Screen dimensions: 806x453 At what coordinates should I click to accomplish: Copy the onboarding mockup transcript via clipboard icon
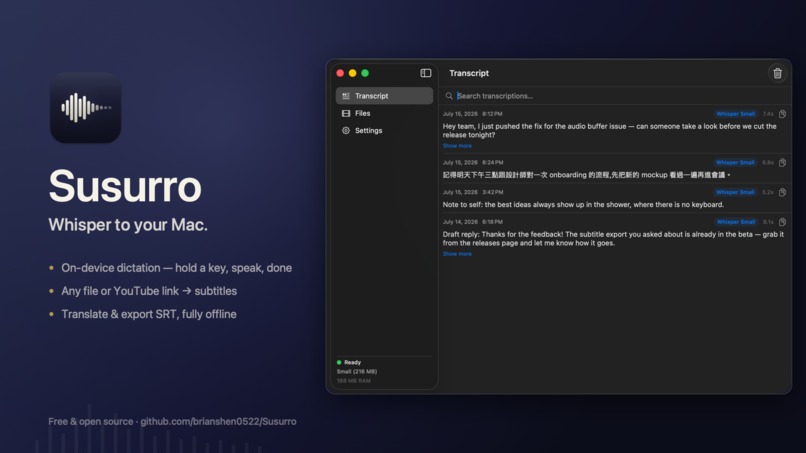(x=782, y=162)
